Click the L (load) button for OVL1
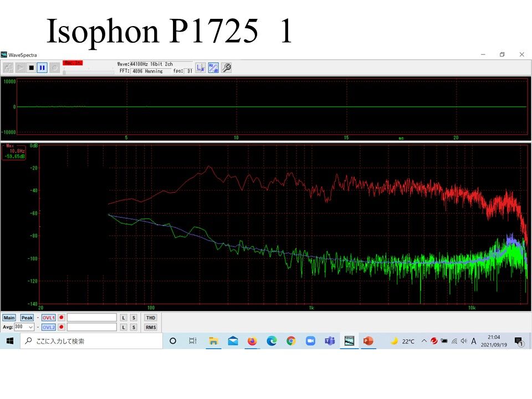The width and height of the screenshot is (532, 399). [x=124, y=318]
